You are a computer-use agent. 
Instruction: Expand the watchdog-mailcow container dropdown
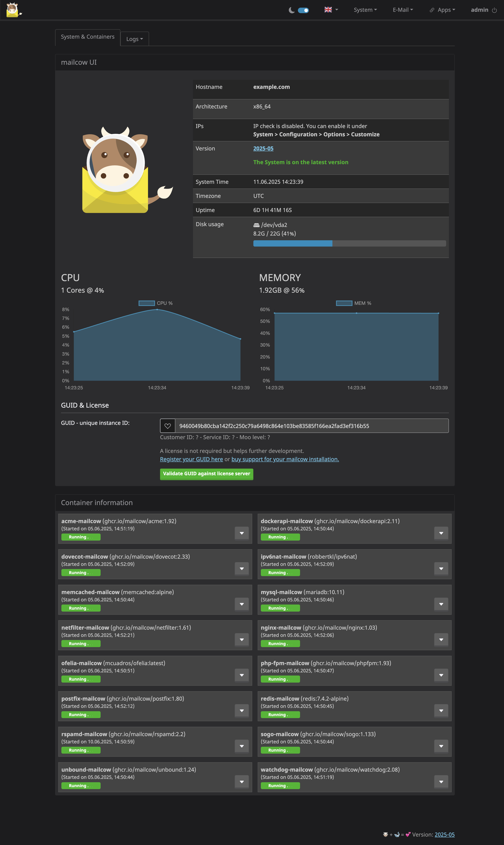[x=441, y=782]
